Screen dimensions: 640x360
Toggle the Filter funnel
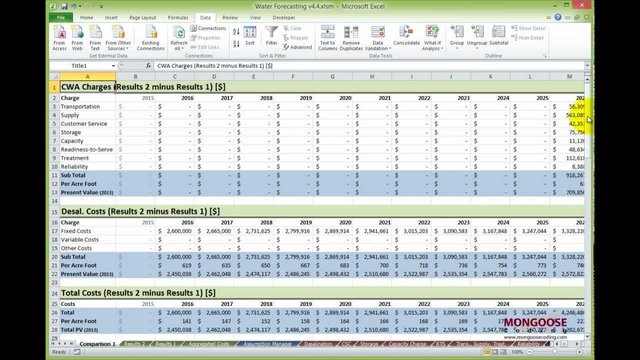[x=271, y=36]
